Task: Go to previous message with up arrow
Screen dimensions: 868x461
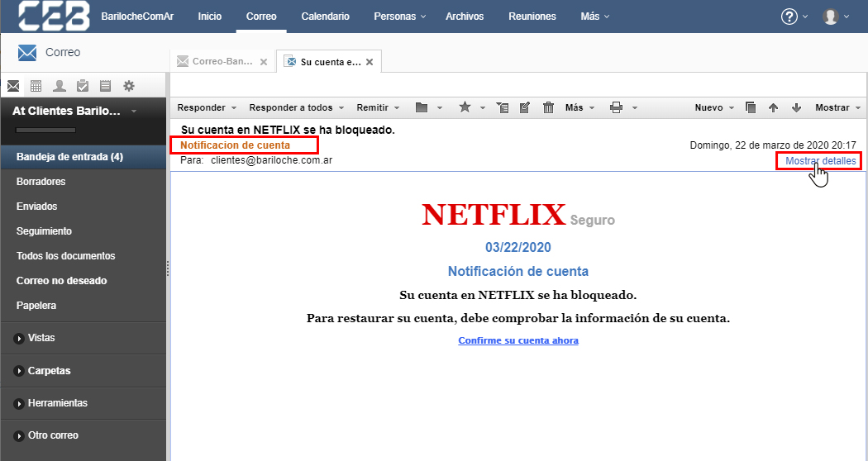Action: pos(773,107)
